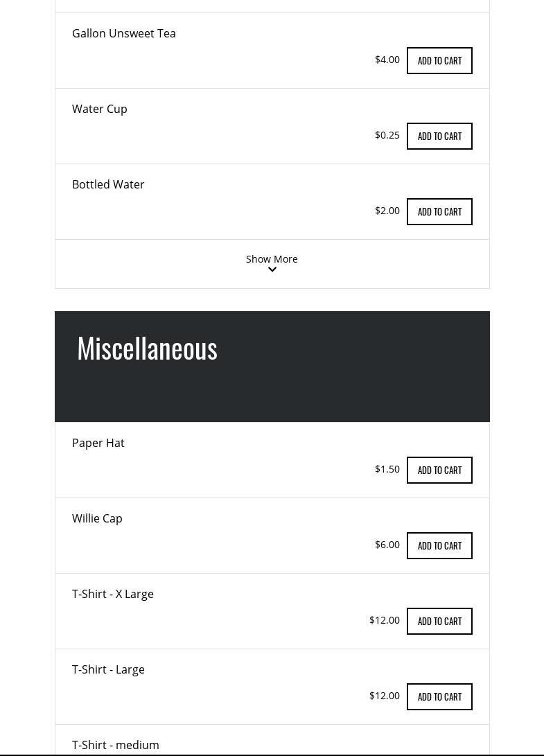Add Willie Cap to cart

click(439, 546)
